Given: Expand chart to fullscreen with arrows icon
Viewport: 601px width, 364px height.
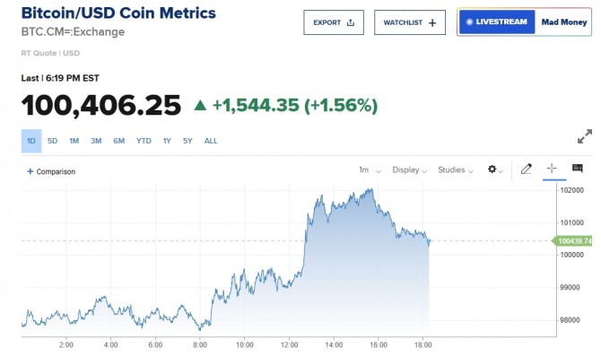Looking at the screenshot, I should [x=584, y=137].
